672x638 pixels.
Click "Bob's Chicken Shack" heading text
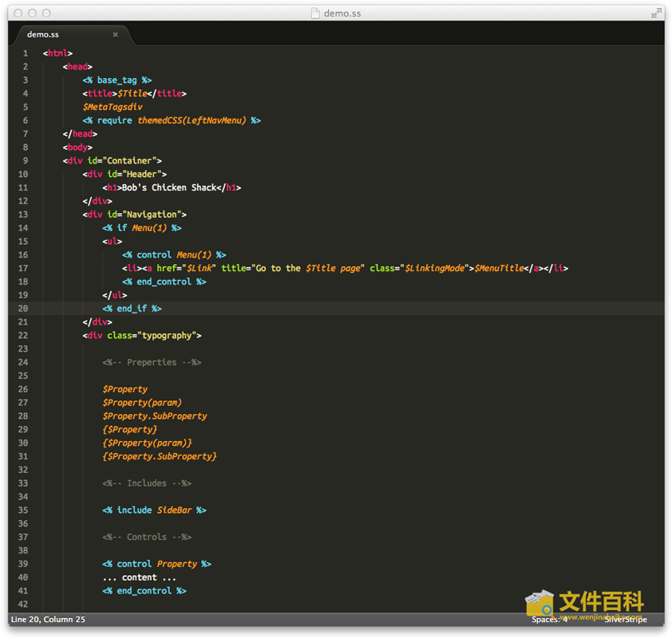(x=169, y=187)
